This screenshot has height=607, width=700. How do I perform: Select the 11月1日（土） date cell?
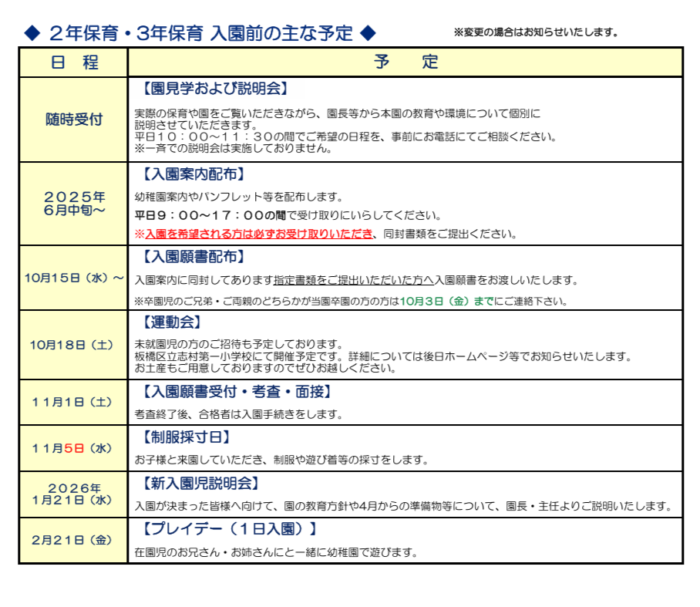73,402
